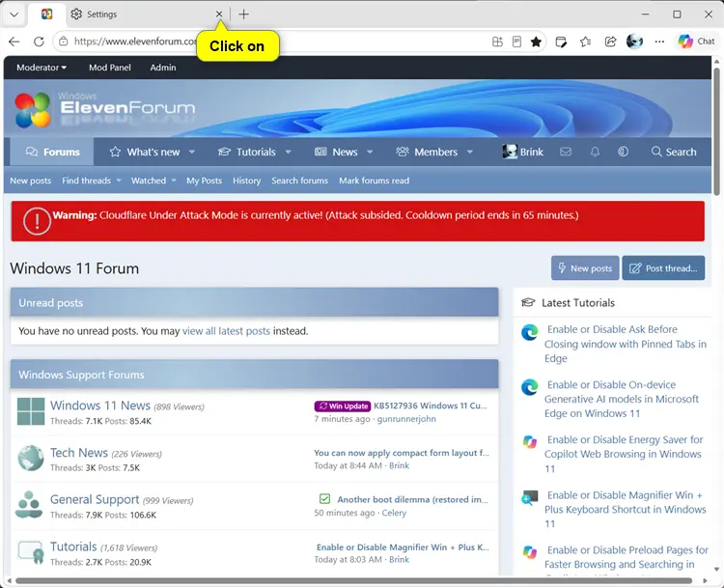
Task: Expand Tutorials dropdown arrow
Action: tap(288, 152)
